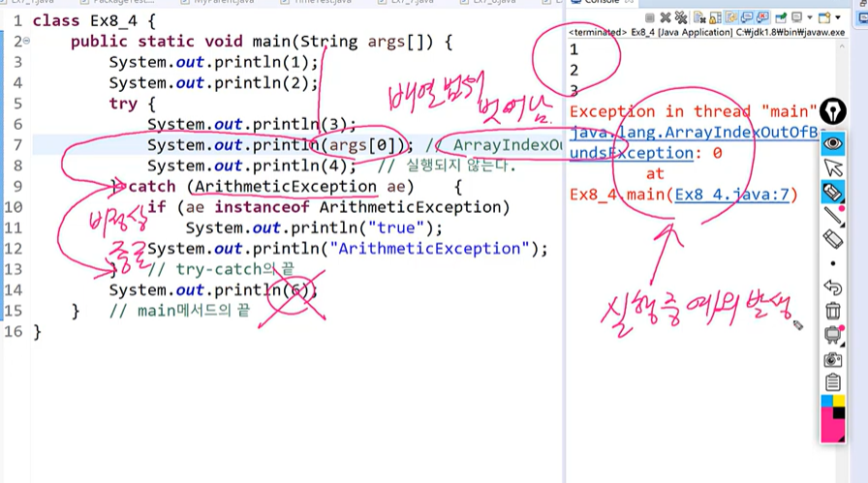Pick the blue color swatch

tap(826, 401)
